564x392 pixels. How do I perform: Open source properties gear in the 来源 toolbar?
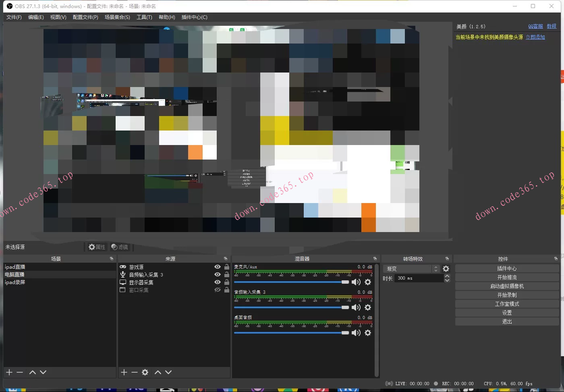tap(145, 372)
